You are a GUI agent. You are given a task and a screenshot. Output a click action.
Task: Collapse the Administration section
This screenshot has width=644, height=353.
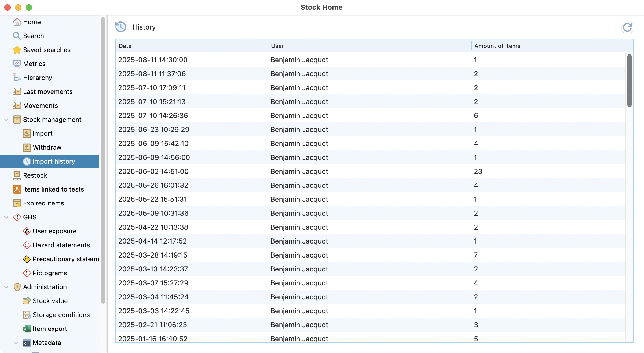[6, 287]
